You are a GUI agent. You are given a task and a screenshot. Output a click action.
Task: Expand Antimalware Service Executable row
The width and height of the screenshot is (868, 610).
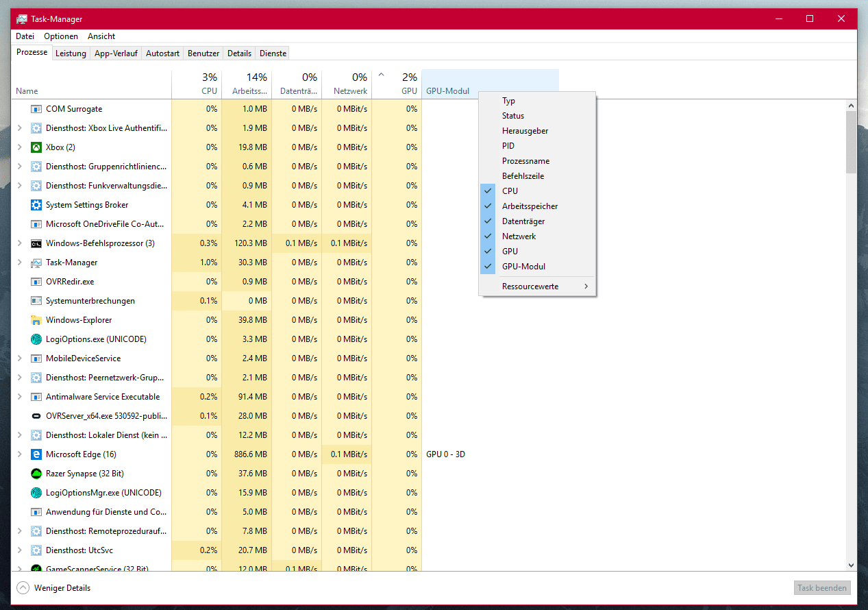(x=19, y=397)
